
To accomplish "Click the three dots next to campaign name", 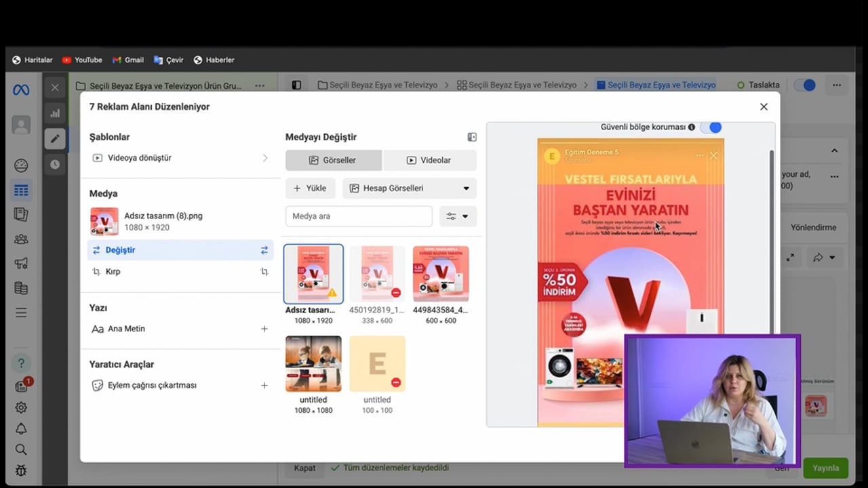I will pyautogui.click(x=260, y=86).
